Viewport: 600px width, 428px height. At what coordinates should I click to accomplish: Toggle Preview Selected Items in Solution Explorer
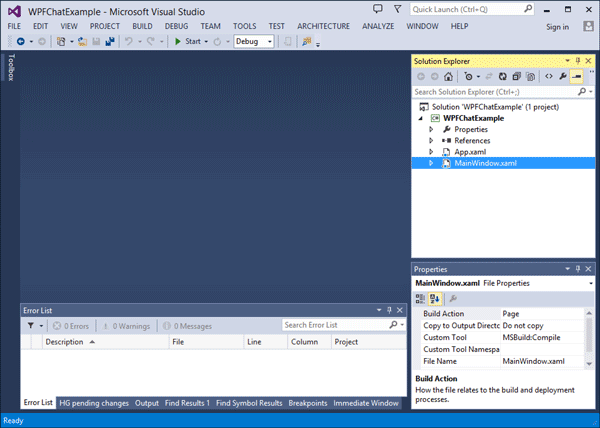tap(576, 76)
